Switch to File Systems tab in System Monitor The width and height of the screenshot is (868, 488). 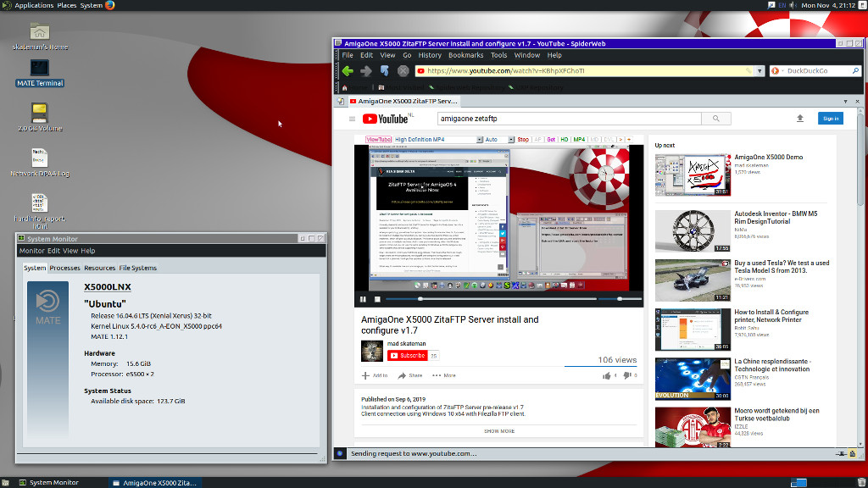click(x=138, y=268)
